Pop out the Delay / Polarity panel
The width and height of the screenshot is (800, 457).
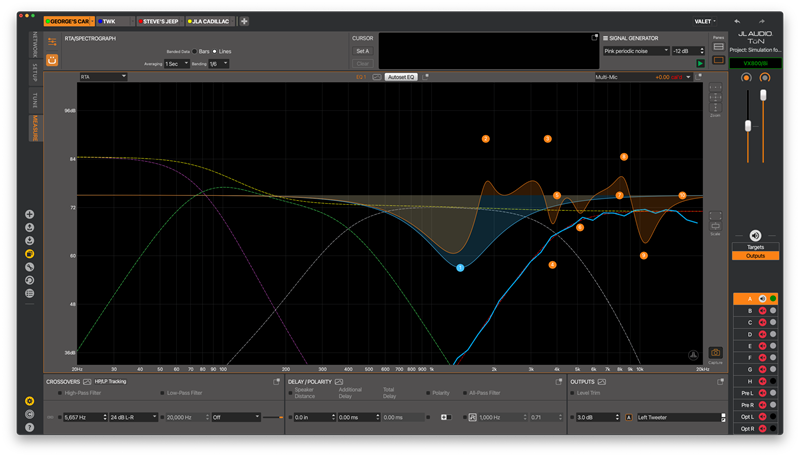[559, 382]
